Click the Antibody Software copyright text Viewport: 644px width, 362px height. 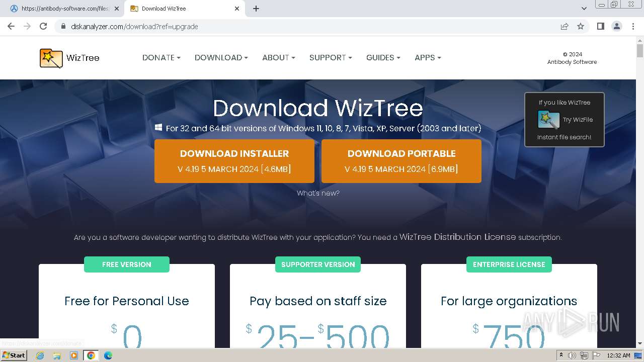[572, 58]
